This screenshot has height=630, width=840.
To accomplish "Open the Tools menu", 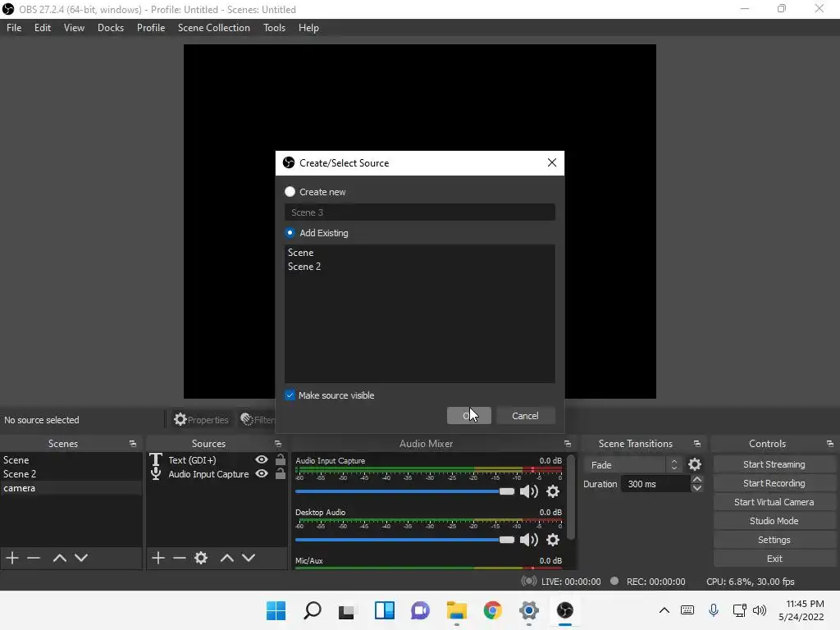I will point(274,28).
